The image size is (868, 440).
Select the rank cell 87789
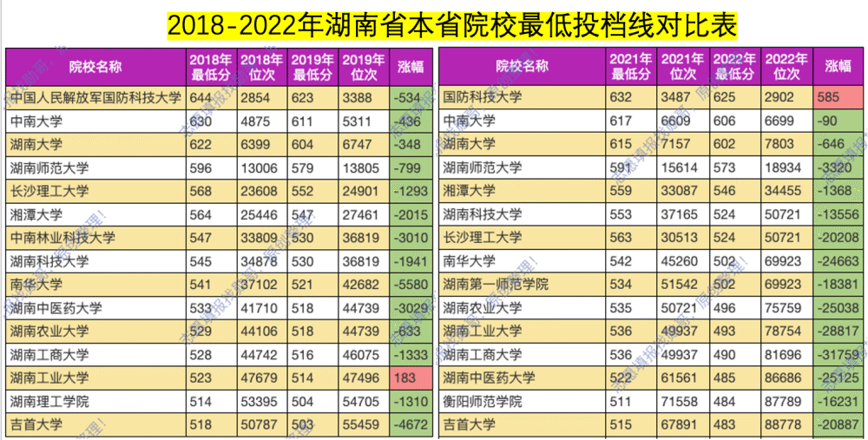786,401
